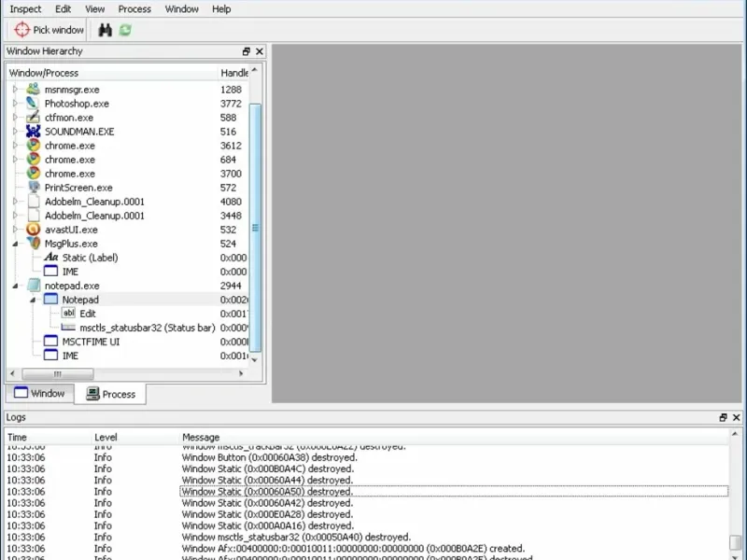This screenshot has width=747, height=560.
Task: Click the hierarchy vertical scrollbar thumb
Action: pyautogui.click(x=255, y=228)
